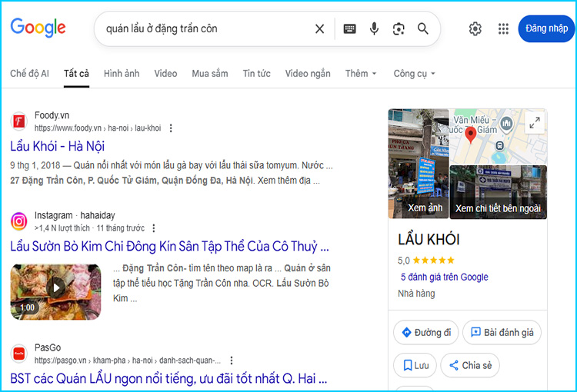
Task: Open BST các Quán LẨU link
Action: click(168, 378)
